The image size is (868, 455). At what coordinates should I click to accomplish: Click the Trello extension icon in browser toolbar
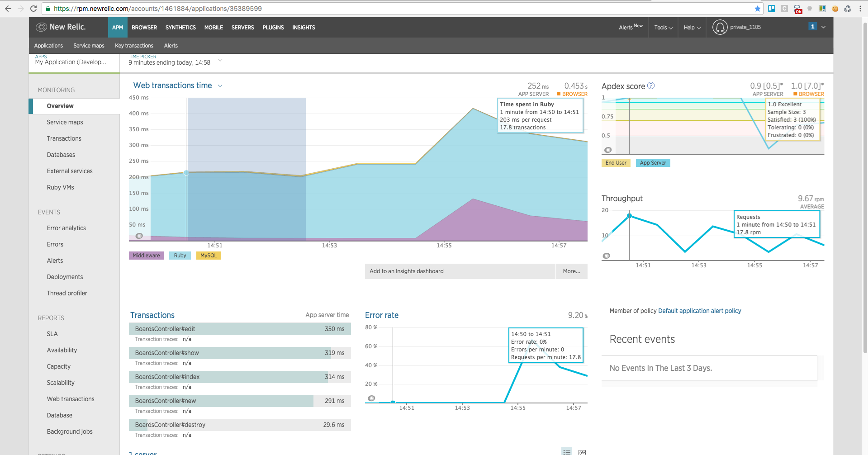click(772, 9)
